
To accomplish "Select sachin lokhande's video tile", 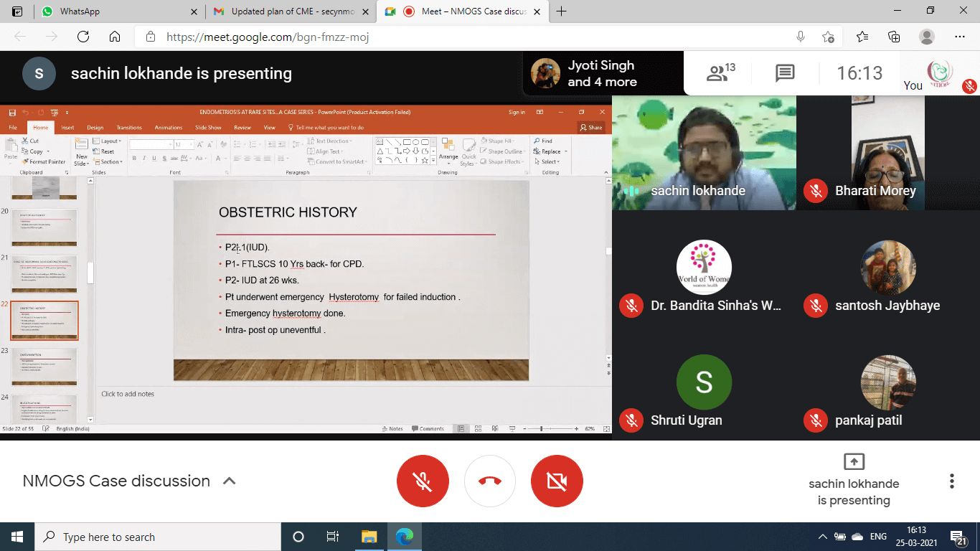I will click(704, 153).
